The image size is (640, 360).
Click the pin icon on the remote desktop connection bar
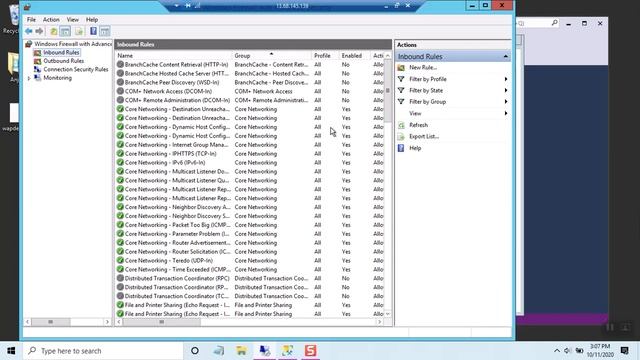pyautogui.click(x=188, y=6)
